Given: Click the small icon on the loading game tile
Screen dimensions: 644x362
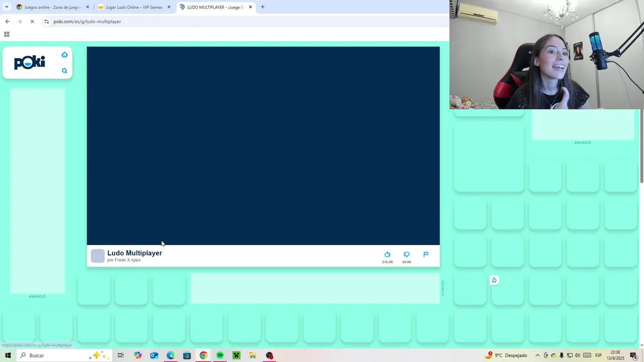Looking at the screenshot, I should 494,281.
